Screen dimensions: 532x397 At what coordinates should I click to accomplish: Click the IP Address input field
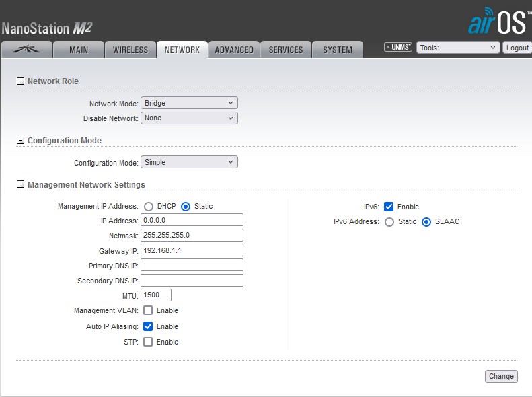tap(192, 220)
